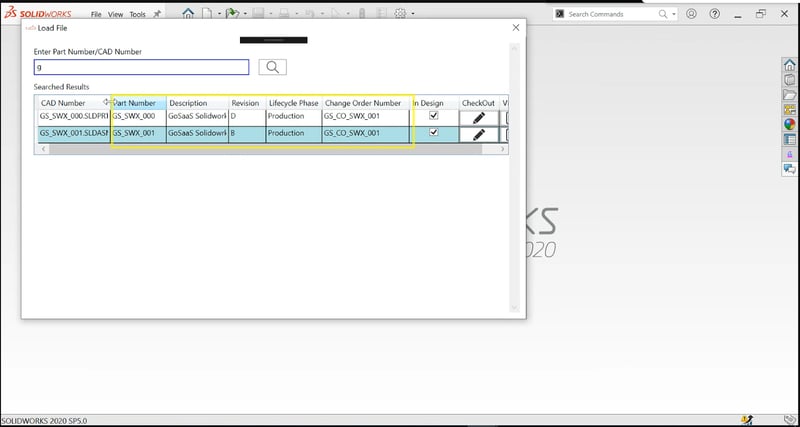
Task: Open Appearances color ball tab in task pane
Action: tap(789, 125)
